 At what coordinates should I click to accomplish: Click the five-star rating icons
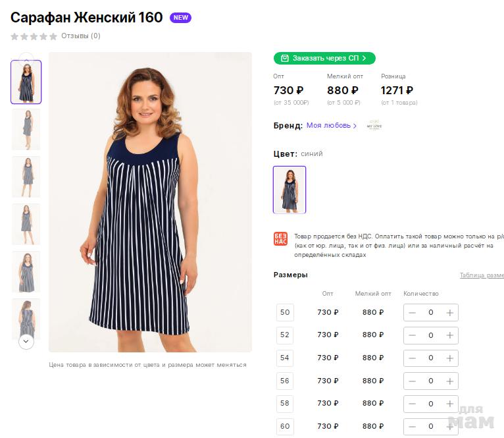[x=34, y=36]
